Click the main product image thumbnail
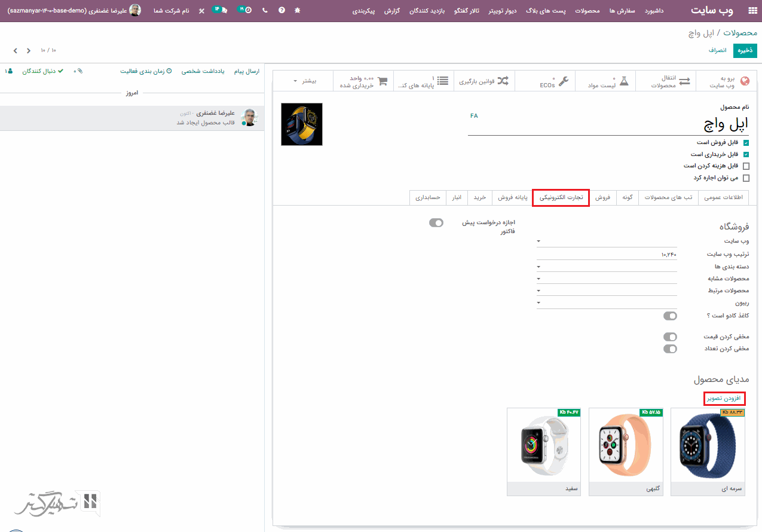Viewport: 762px width, 532px height. [x=302, y=124]
